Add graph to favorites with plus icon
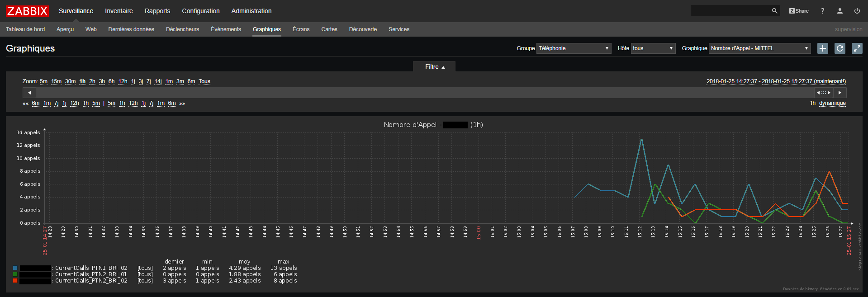The height and width of the screenshot is (297, 868). point(822,48)
